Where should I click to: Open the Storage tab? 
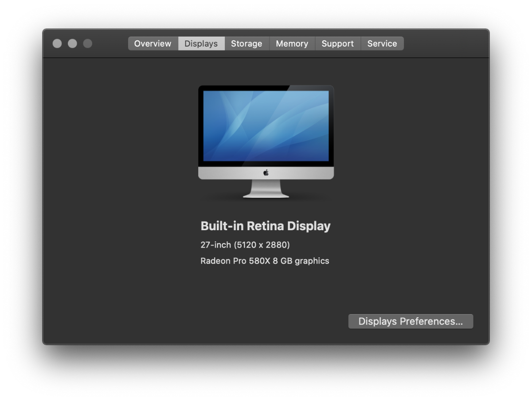(x=246, y=43)
